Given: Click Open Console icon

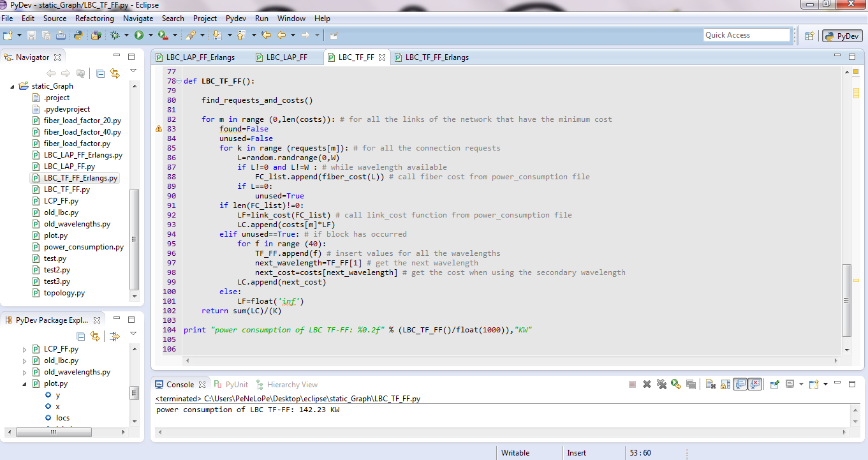Looking at the screenshot, I should (x=813, y=384).
